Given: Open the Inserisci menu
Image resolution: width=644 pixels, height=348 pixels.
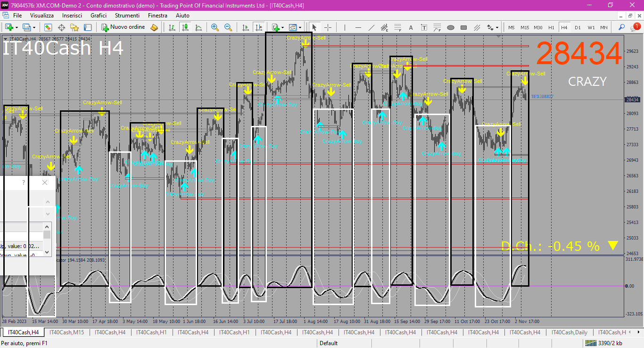Looking at the screenshot, I should click(x=72, y=16).
